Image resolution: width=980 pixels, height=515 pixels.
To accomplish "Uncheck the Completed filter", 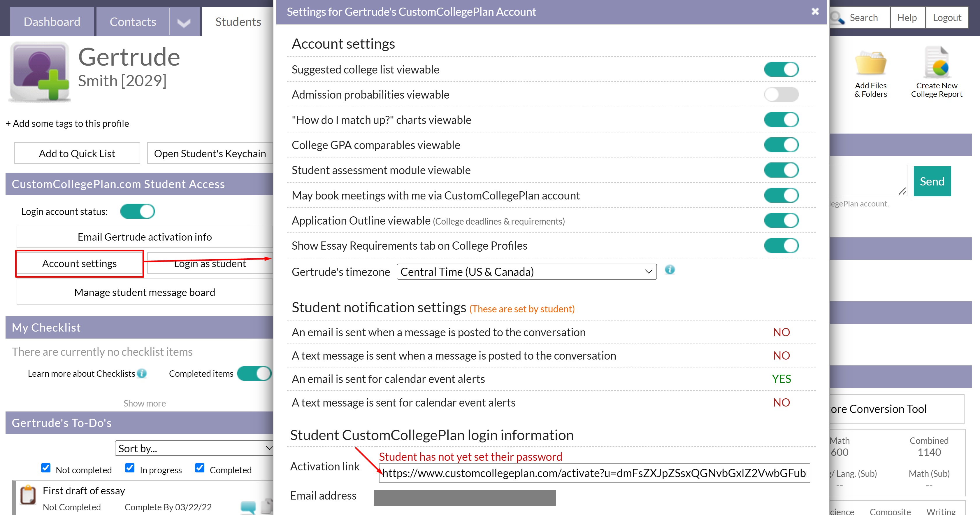I will (200, 468).
